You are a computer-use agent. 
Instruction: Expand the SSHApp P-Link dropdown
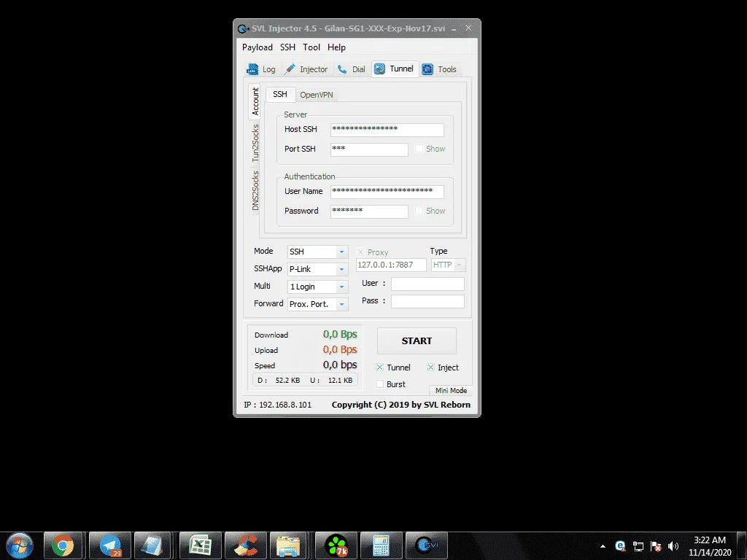tap(341, 270)
